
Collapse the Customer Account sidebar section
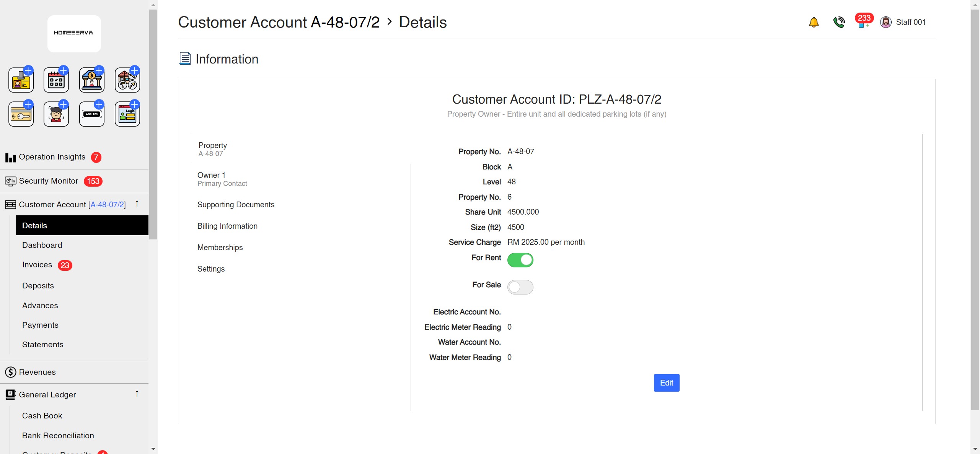point(137,204)
